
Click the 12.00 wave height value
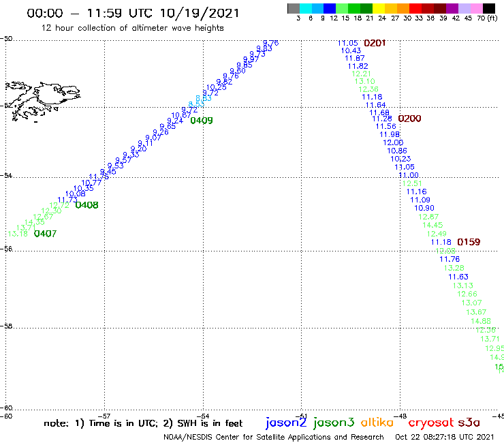[393, 142]
